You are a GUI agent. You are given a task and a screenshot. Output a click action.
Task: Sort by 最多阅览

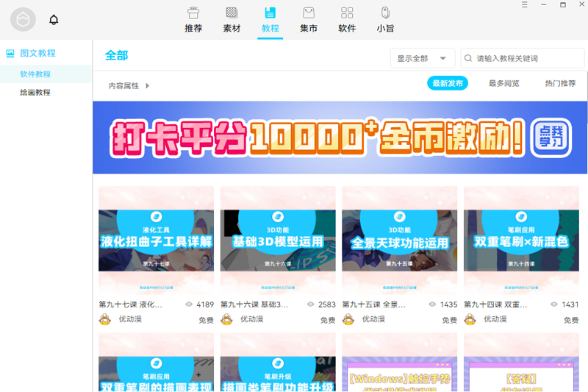click(504, 83)
